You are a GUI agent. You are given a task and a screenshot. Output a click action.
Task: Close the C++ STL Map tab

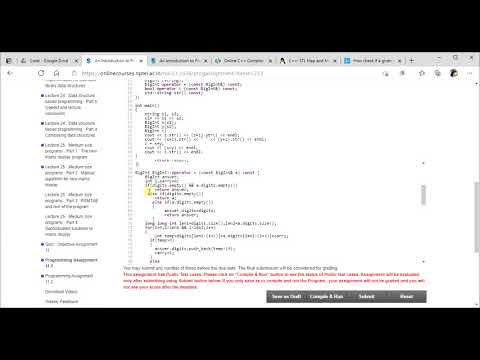click(x=335, y=61)
